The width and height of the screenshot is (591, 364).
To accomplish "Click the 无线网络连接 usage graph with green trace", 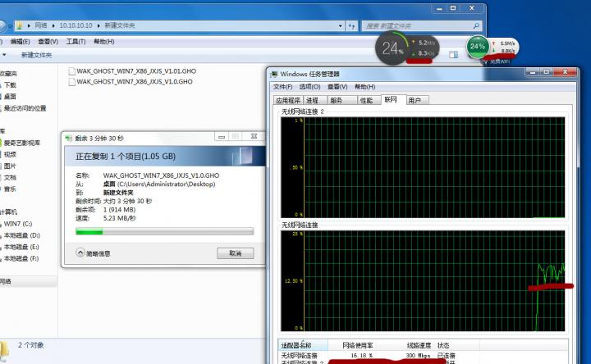I will [x=423, y=281].
